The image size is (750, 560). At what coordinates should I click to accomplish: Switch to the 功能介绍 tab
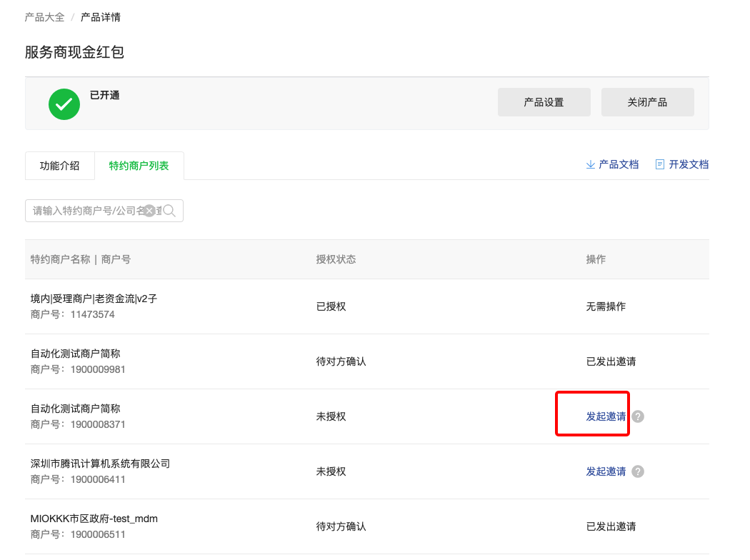[x=60, y=165]
